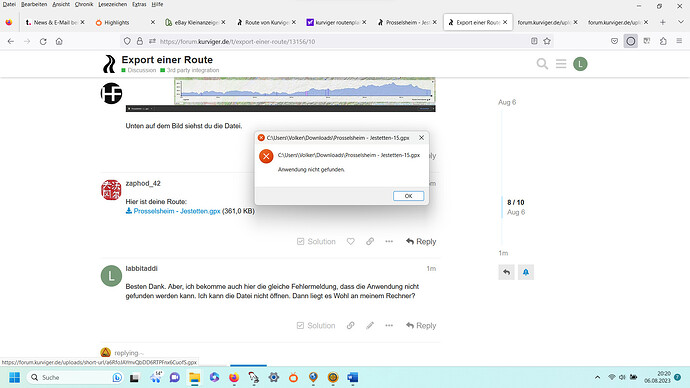Expand the system tray hidden icons chevron
Image resolution: width=690 pixels, height=388 pixels.
click(597, 377)
